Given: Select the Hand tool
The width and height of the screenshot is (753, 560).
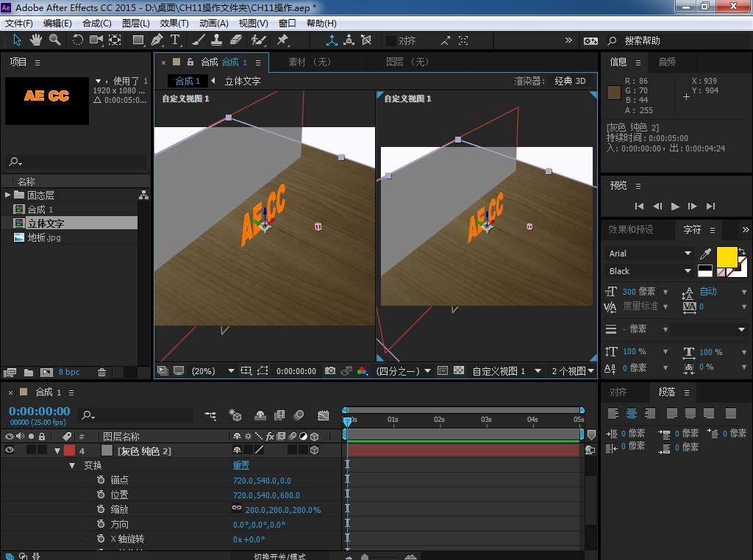Looking at the screenshot, I should 35,40.
